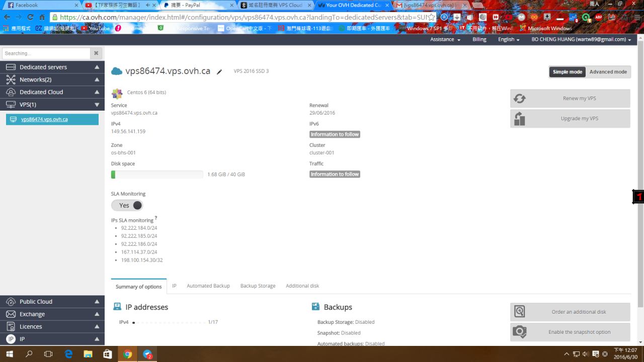The width and height of the screenshot is (644, 362).
Task: Click the Upgrade my VPS button
Action: [x=570, y=119]
